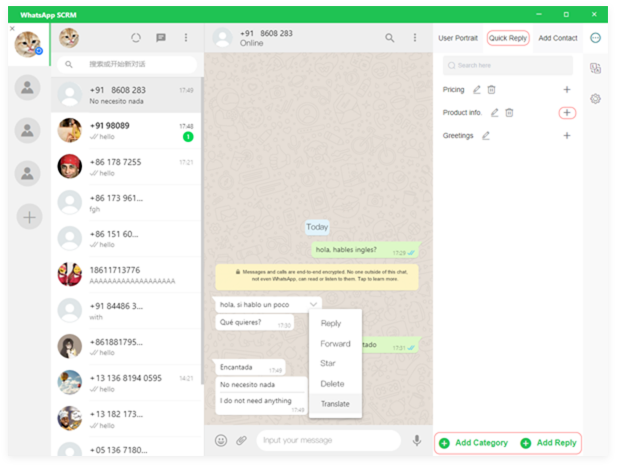Open new chat icon above chat list
This screenshot has width=617, height=467.
[x=160, y=38]
